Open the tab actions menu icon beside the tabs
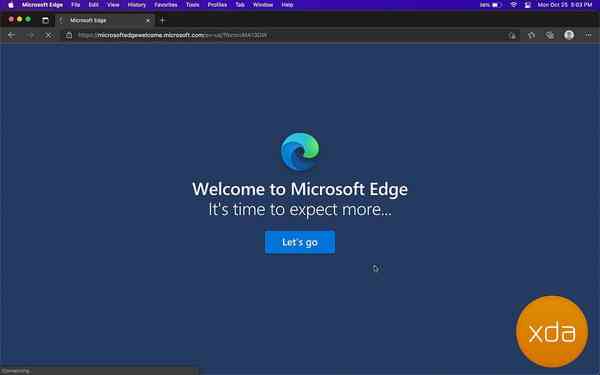Image resolution: width=600 pixels, height=375 pixels. tap(45, 20)
